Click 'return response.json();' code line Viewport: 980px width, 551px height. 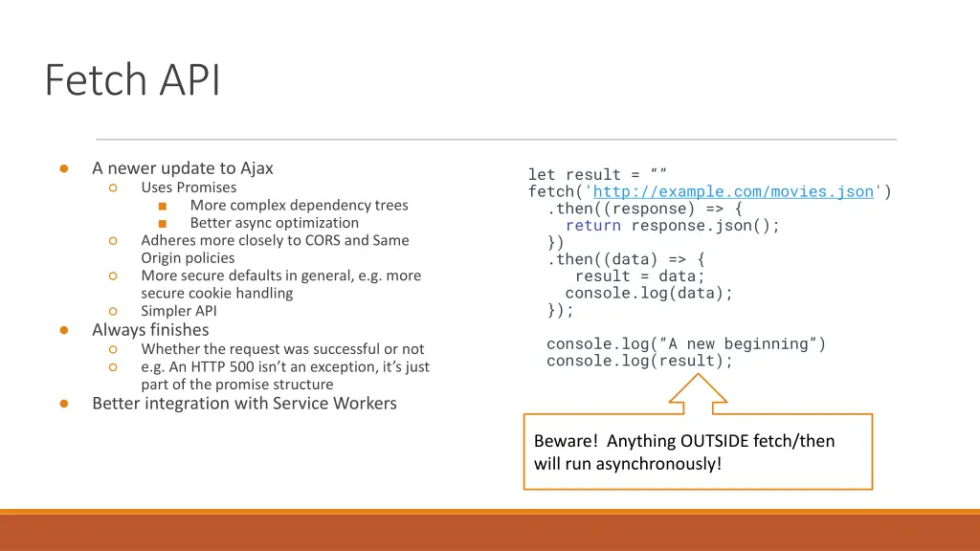(x=673, y=226)
